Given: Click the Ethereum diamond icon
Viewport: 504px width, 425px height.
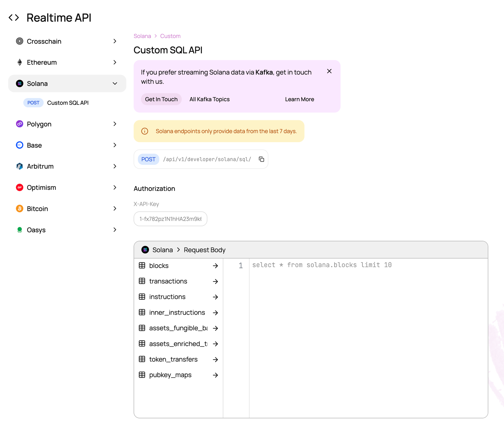Looking at the screenshot, I should point(20,62).
